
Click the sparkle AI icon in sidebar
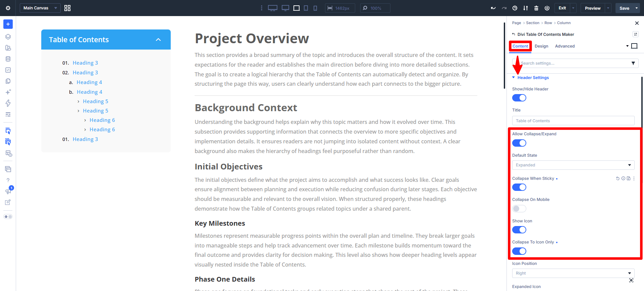click(8, 92)
